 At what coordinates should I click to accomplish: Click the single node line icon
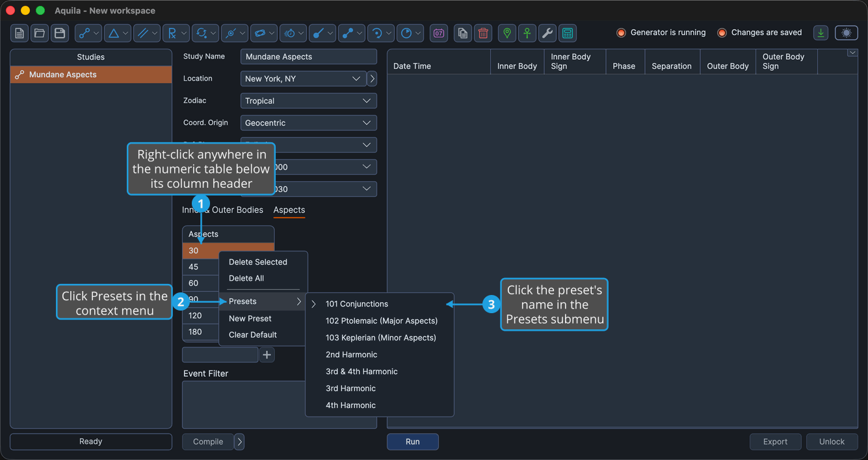pos(318,33)
